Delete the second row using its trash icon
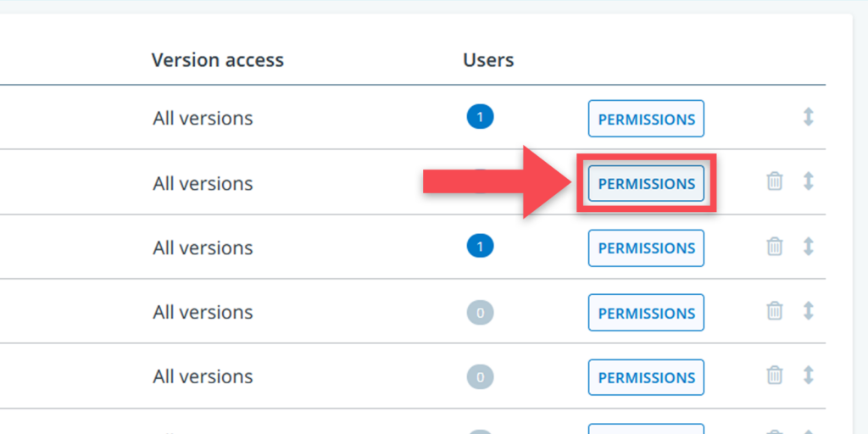Viewport: 868px width, 434px height. [x=775, y=181]
